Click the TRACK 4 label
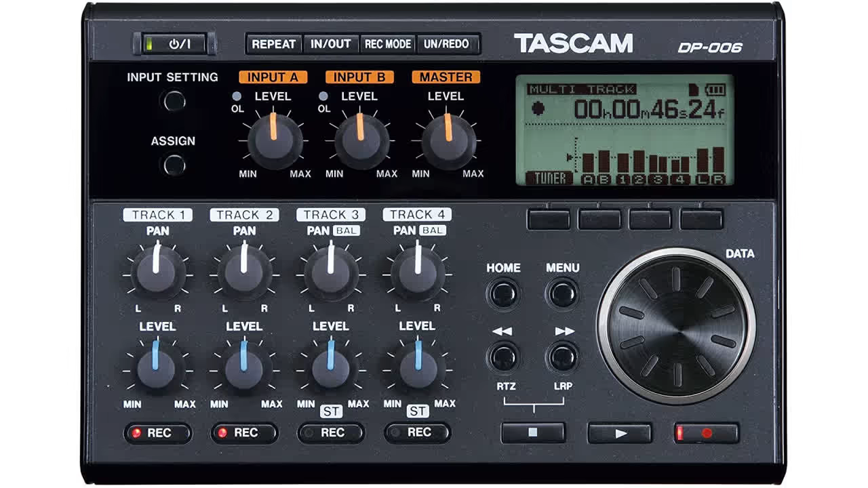Viewport: 868px width, 488px height. [x=417, y=215]
